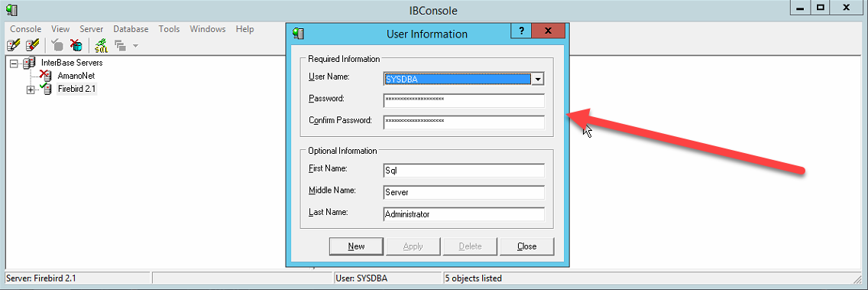The image size is (868, 290).
Task: Open the windows list dropdown arrow in the toolbar
Action: pyautogui.click(x=135, y=45)
